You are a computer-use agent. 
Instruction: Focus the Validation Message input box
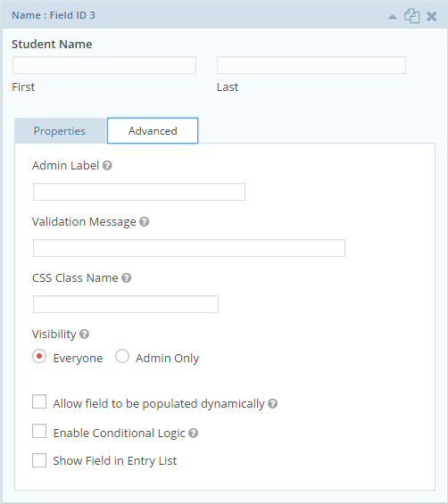(x=189, y=248)
